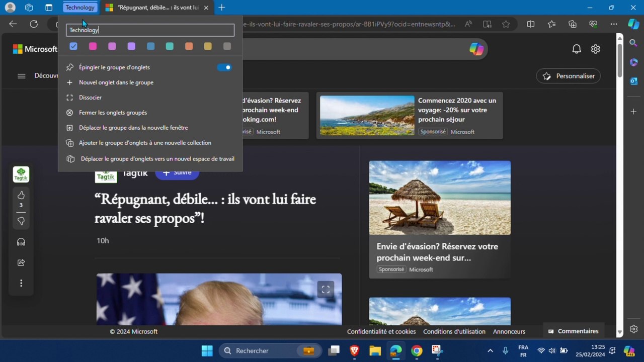This screenshot has height=362, width=644.
Task: Select Fermer les onglets groupés
Action: pos(150,113)
